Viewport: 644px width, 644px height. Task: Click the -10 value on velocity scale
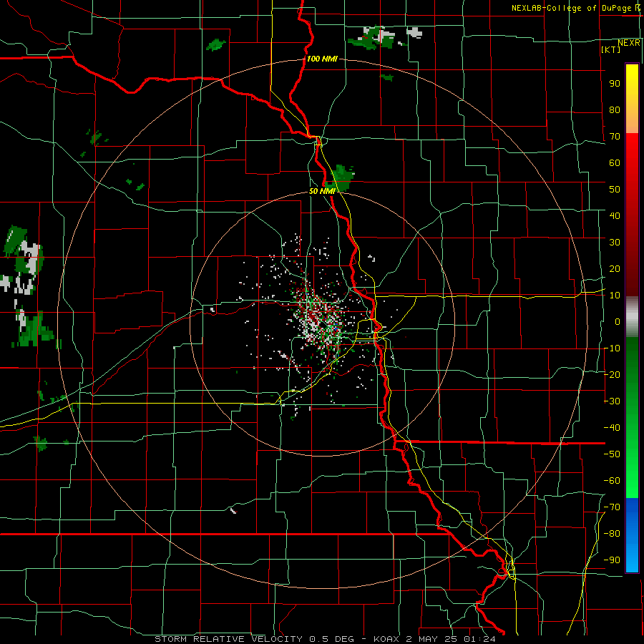[612, 348]
